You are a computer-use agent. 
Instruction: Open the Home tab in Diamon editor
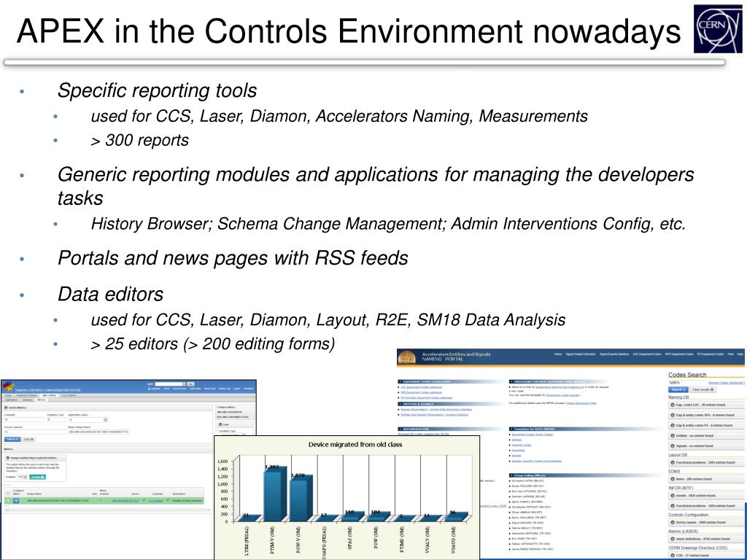8,395
